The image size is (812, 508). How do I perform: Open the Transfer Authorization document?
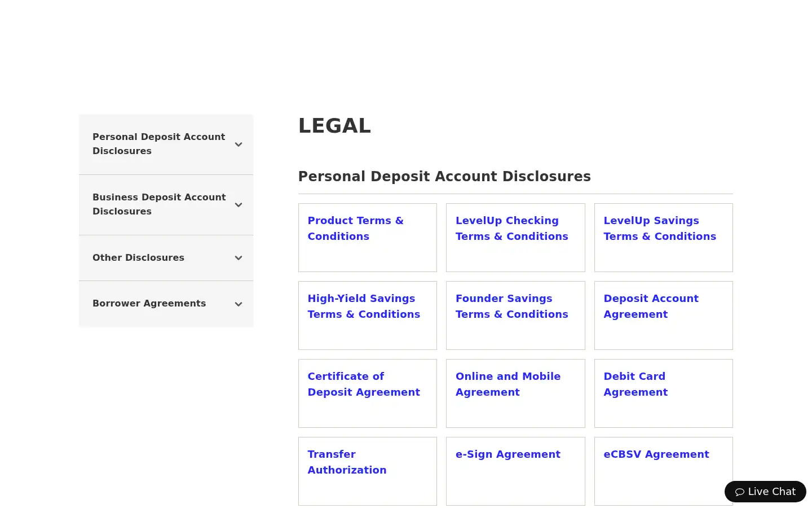[347, 462]
